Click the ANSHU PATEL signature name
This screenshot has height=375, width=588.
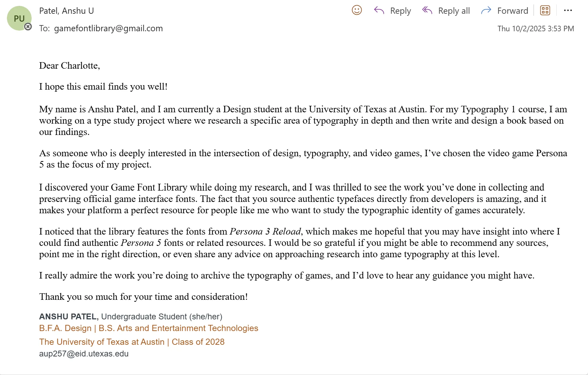69,317
